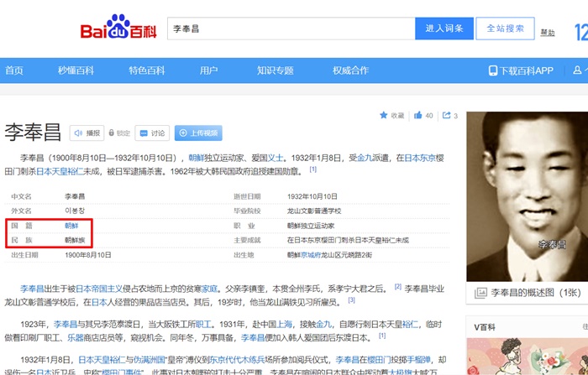This screenshot has width=588, height=375.
Task: Click the thumbs-up like icon
Action: pos(417,115)
